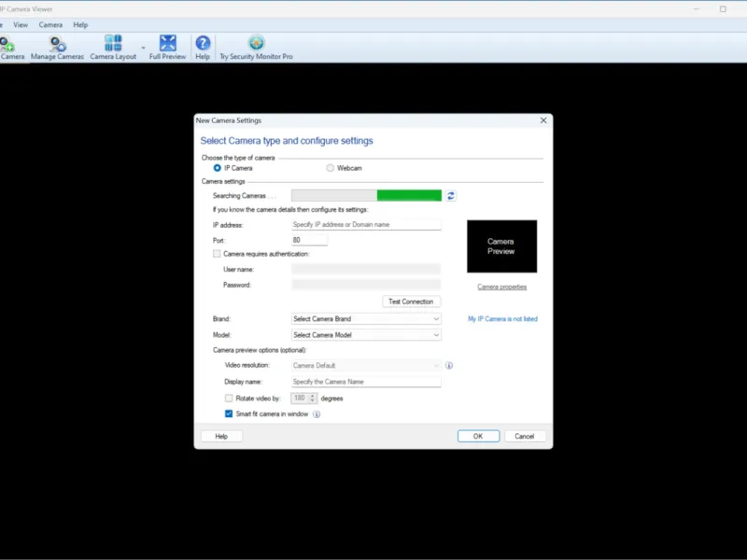Show Smart fit info icon
747x560 pixels.
[317, 414]
